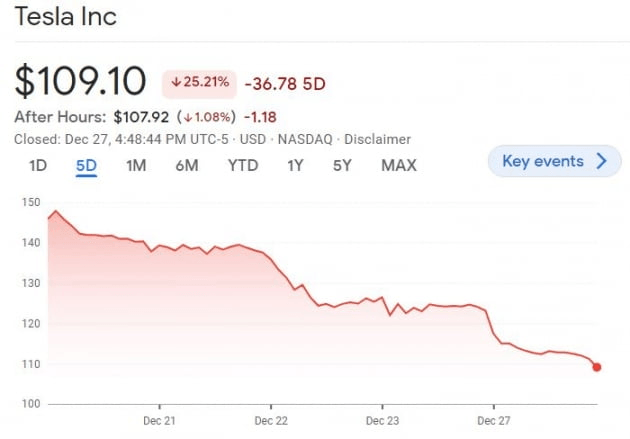Select the 5D time range tab
630x439 pixels.
86,165
